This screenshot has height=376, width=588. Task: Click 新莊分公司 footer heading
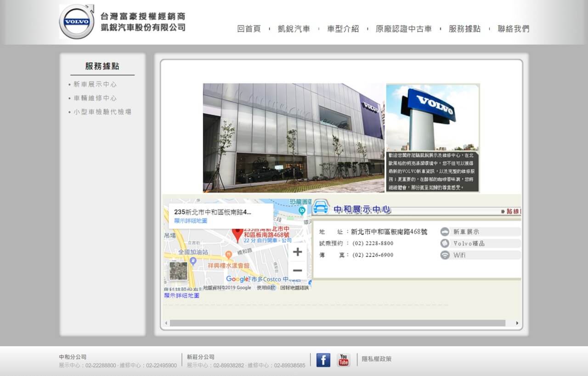point(201,357)
